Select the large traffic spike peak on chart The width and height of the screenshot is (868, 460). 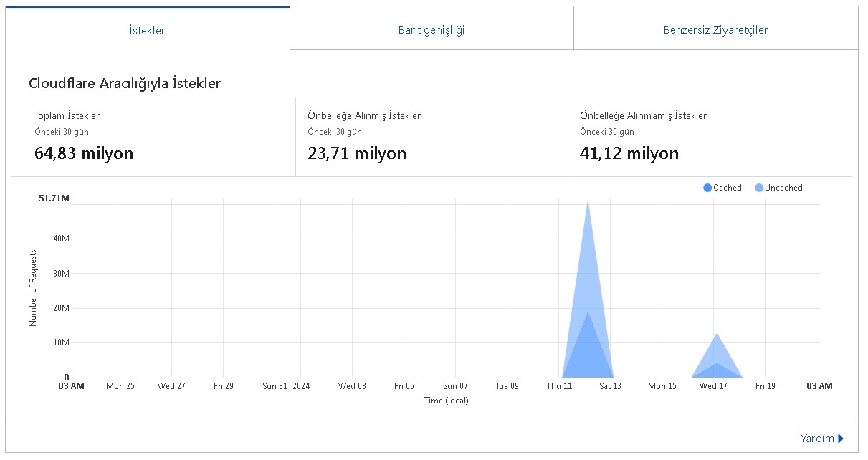tap(588, 201)
